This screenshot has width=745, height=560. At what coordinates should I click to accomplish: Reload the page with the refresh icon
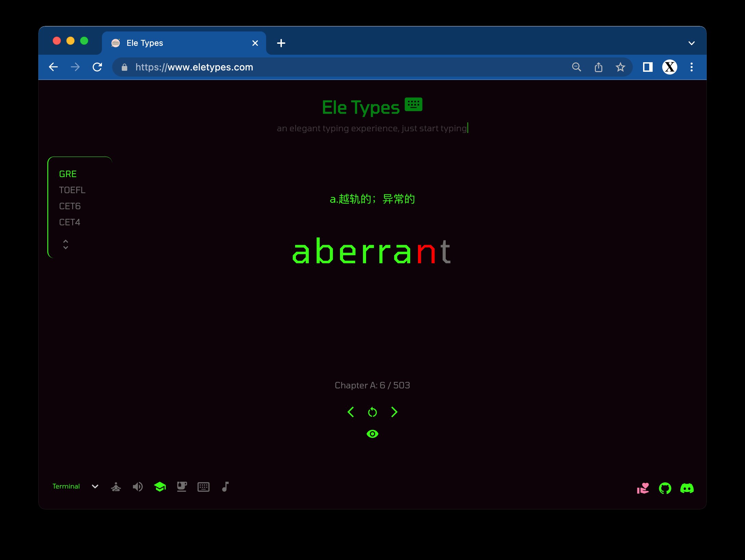(97, 67)
